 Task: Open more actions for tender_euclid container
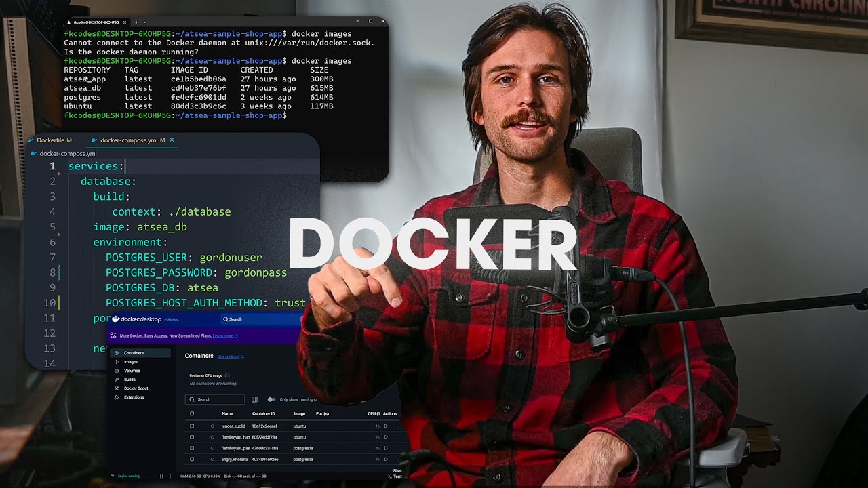coord(397,426)
